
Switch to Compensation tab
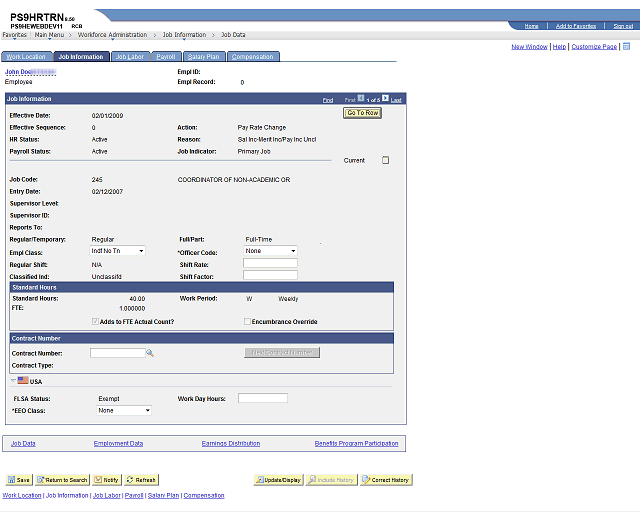click(x=253, y=57)
